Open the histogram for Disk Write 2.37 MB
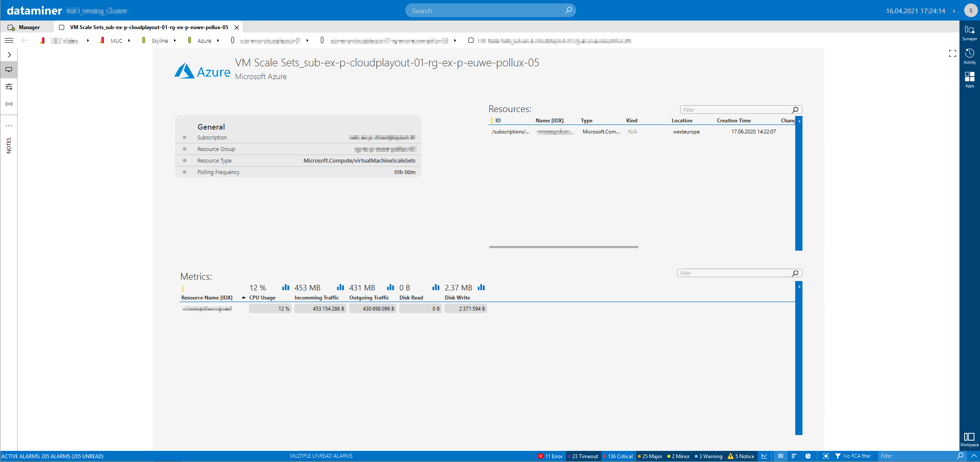Viewport: 980px width, 462px height. coord(481,287)
